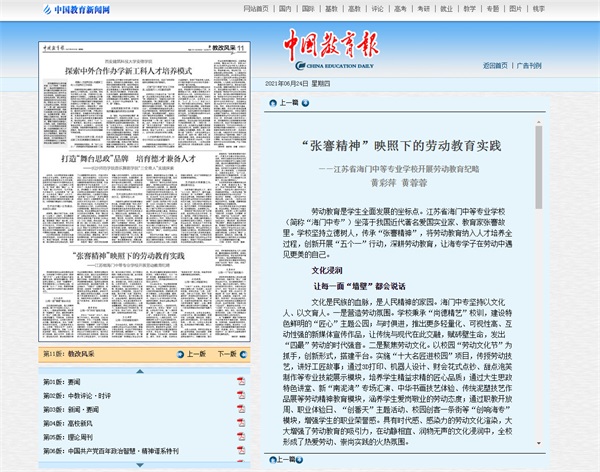This screenshot has height=472, width=600.
Task: Click the 上一篇 previous article arrow icon
Action: [271, 103]
